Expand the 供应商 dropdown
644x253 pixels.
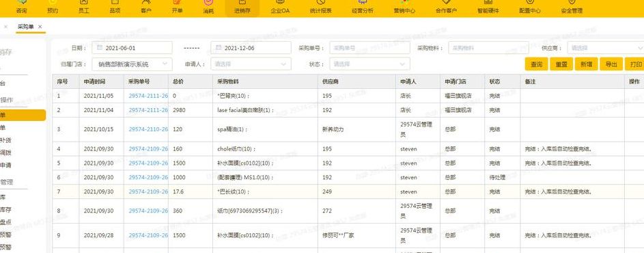606,48
